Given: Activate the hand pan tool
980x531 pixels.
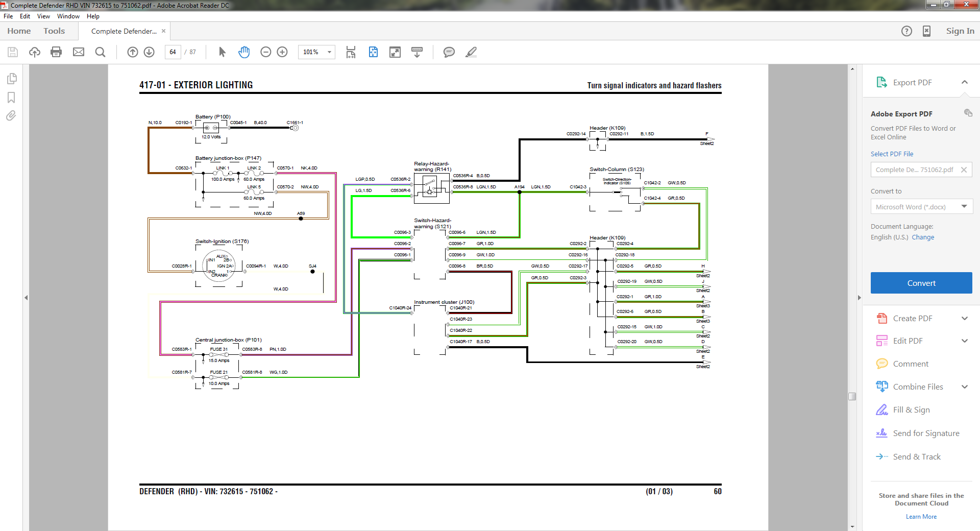Looking at the screenshot, I should pyautogui.click(x=244, y=52).
